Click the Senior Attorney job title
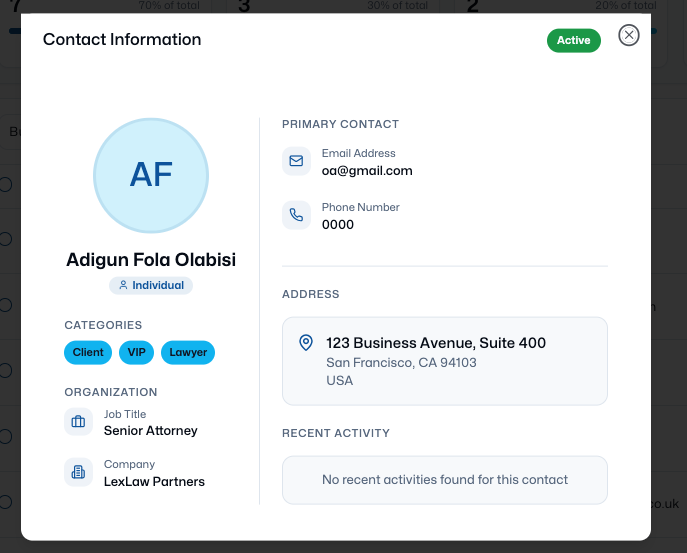The width and height of the screenshot is (687, 553). (x=151, y=431)
